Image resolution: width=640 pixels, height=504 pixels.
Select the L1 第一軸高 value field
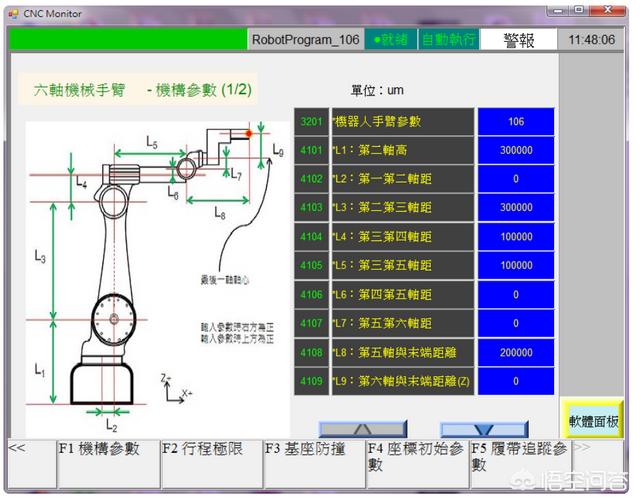pos(516,151)
